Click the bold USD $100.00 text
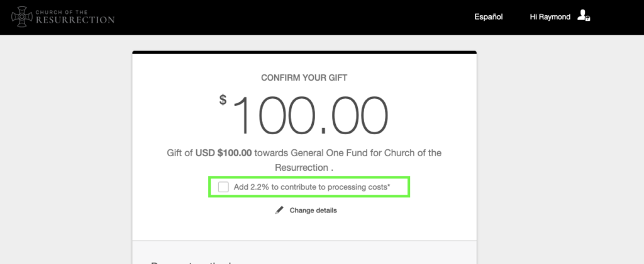 [x=223, y=153]
